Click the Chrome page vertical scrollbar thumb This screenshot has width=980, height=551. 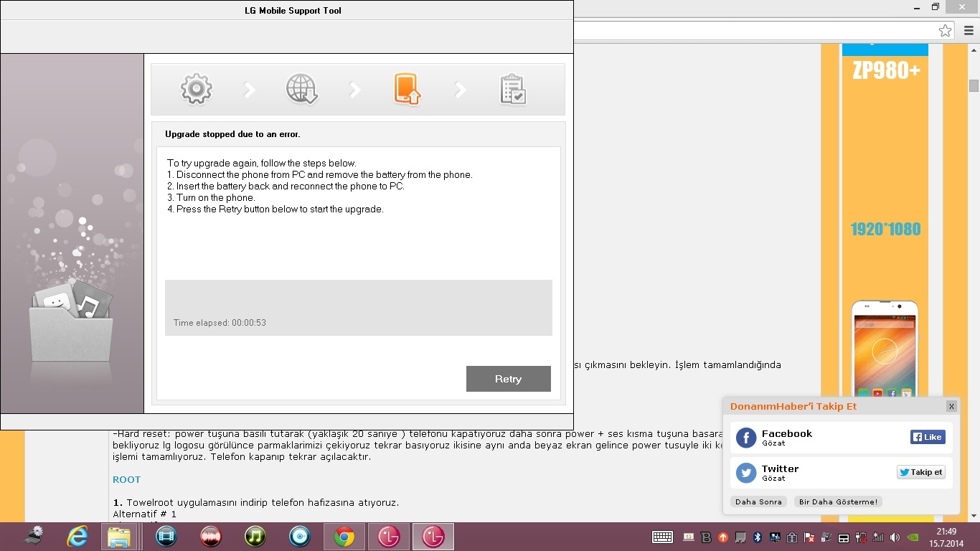click(974, 85)
